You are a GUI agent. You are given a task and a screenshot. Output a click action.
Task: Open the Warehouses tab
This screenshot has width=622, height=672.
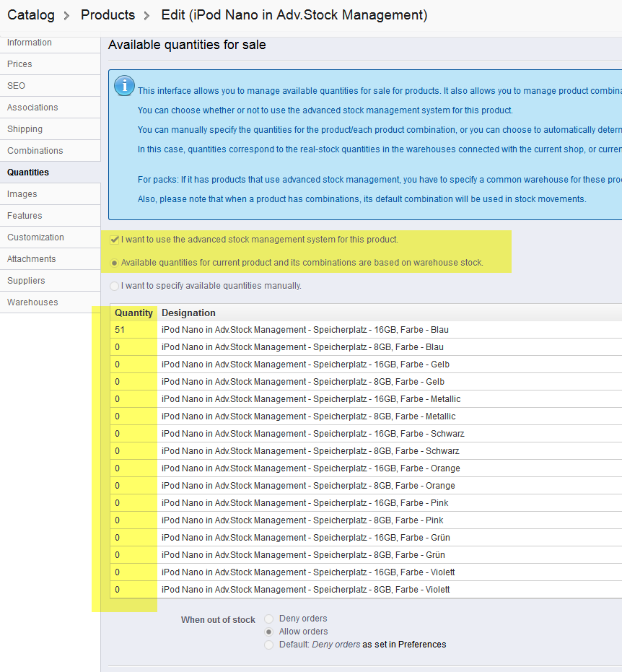point(50,302)
